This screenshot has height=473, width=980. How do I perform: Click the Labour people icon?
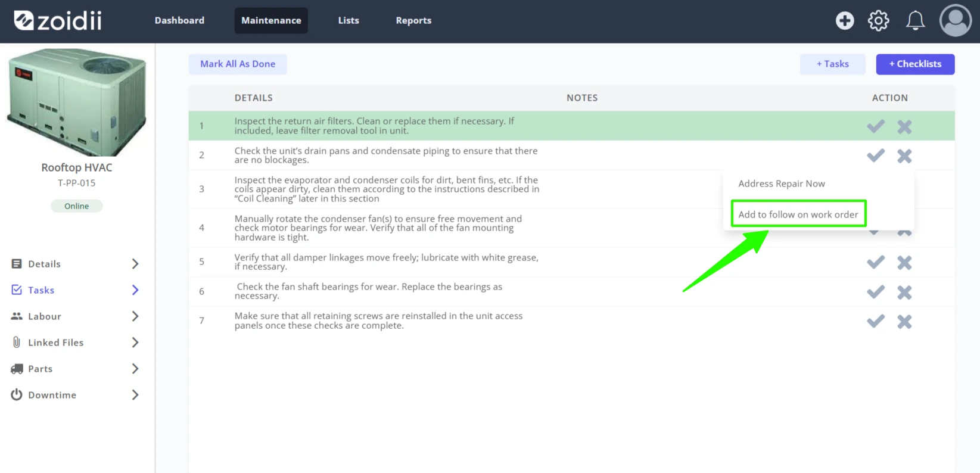[x=17, y=316]
